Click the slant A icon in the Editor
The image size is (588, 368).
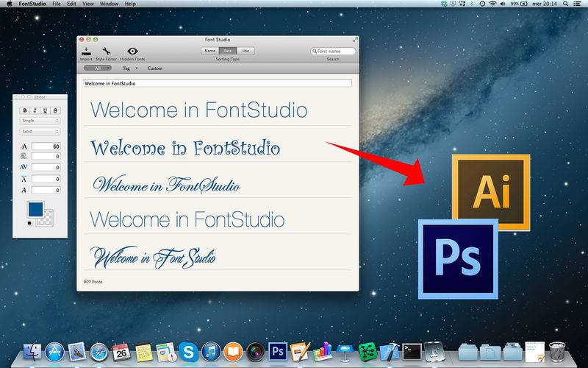(24, 191)
